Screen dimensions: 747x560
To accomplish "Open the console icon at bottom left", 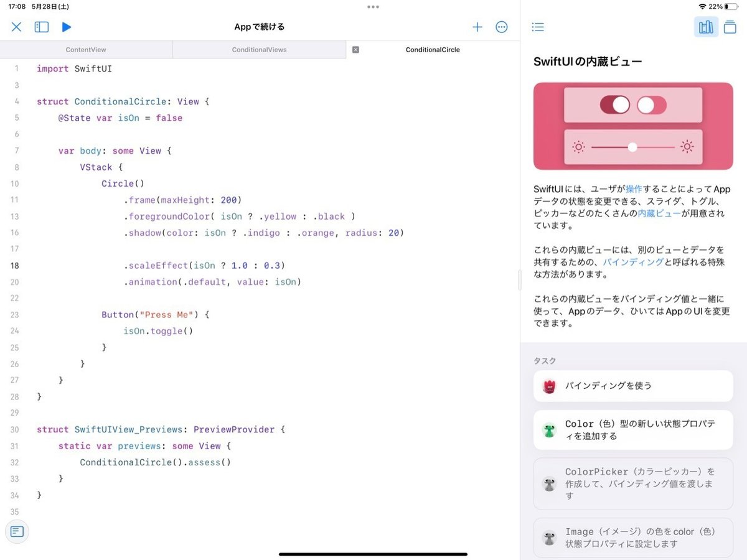I will (x=17, y=531).
